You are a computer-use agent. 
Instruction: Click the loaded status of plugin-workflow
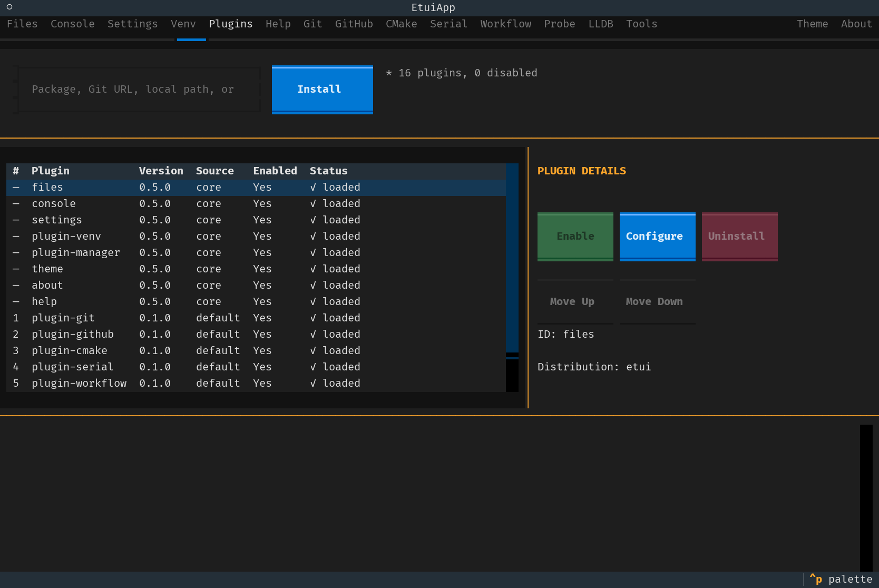pyautogui.click(x=335, y=384)
